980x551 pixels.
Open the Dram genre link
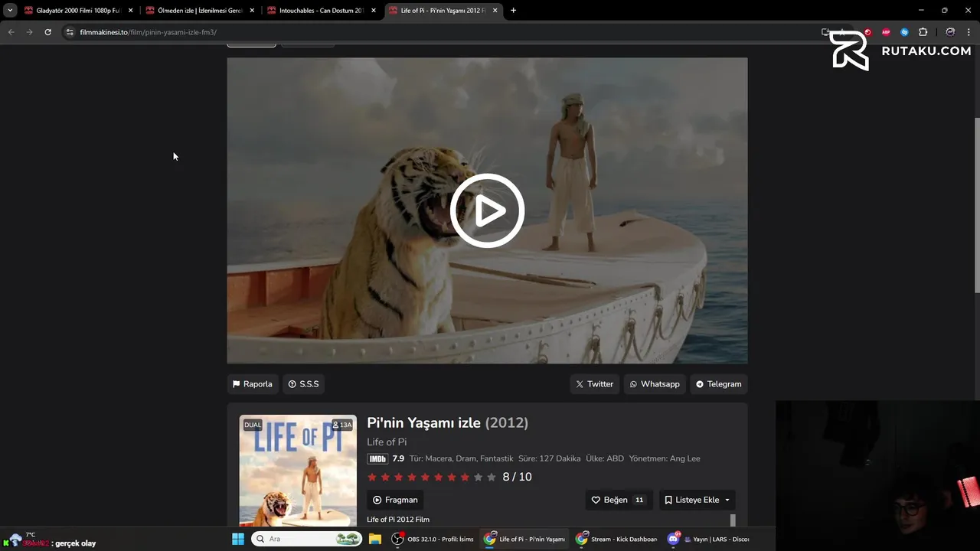tap(465, 458)
